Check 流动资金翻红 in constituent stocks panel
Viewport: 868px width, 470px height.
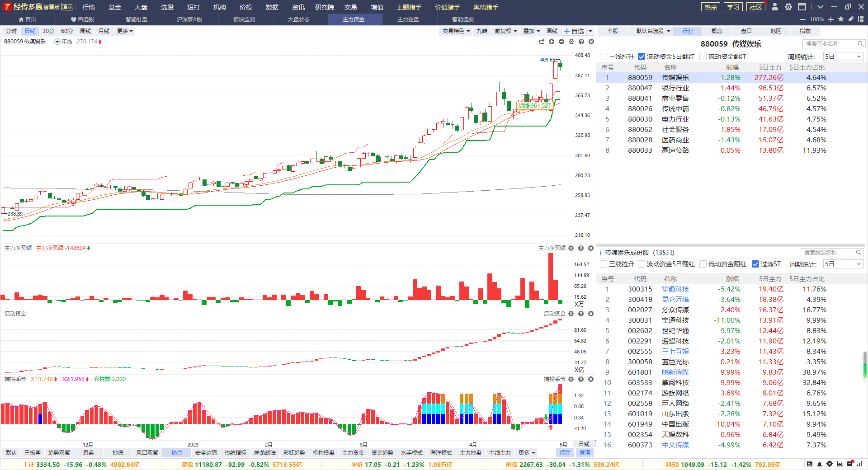[703, 264]
